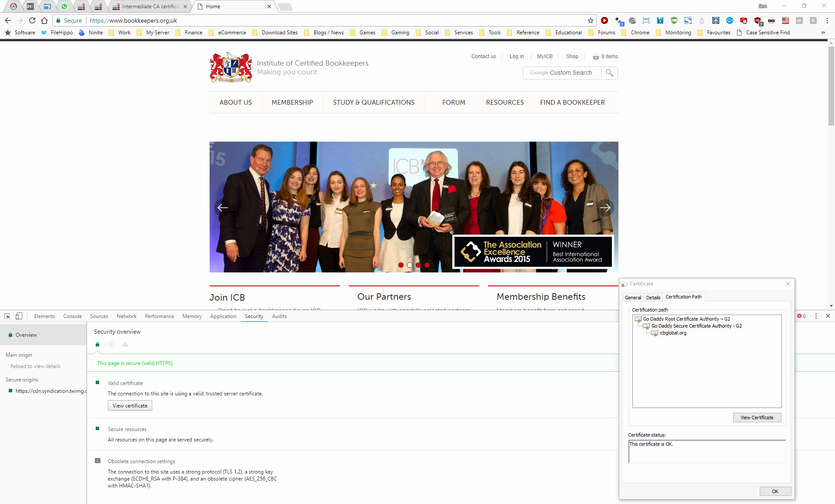Viewport: 835px width, 504px height.
Task: Click the Contact us link
Action: coord(484,56)
